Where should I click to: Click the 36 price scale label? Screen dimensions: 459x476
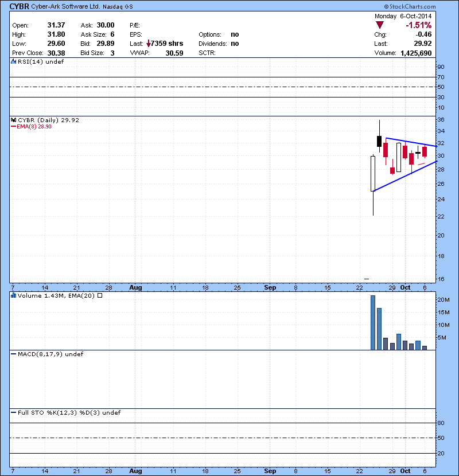point(441,120)
